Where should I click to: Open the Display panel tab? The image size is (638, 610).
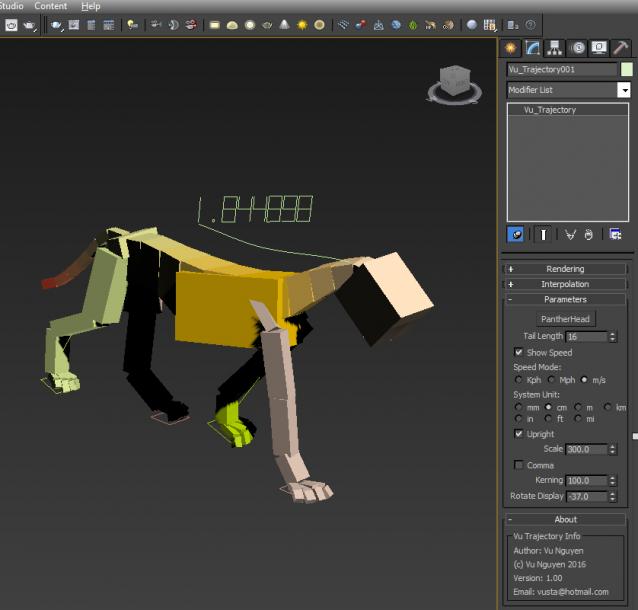coord(599,47)
